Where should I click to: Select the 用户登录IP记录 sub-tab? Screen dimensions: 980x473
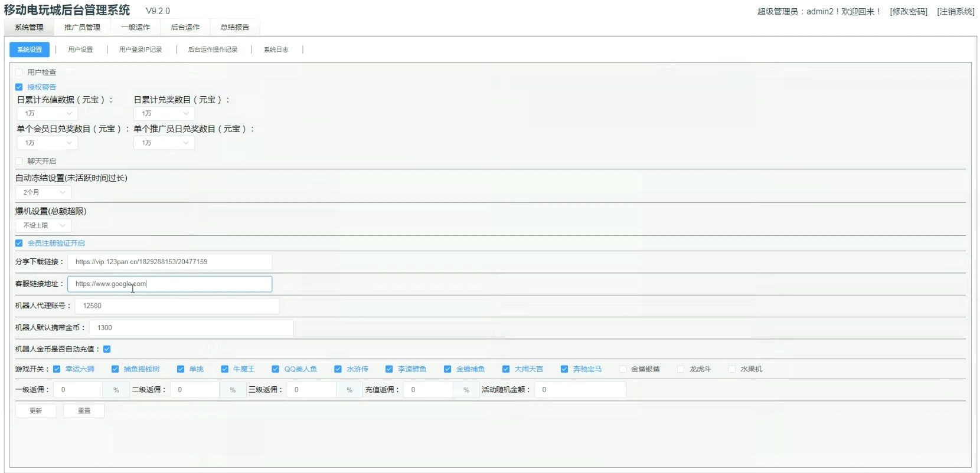(141, 50)
